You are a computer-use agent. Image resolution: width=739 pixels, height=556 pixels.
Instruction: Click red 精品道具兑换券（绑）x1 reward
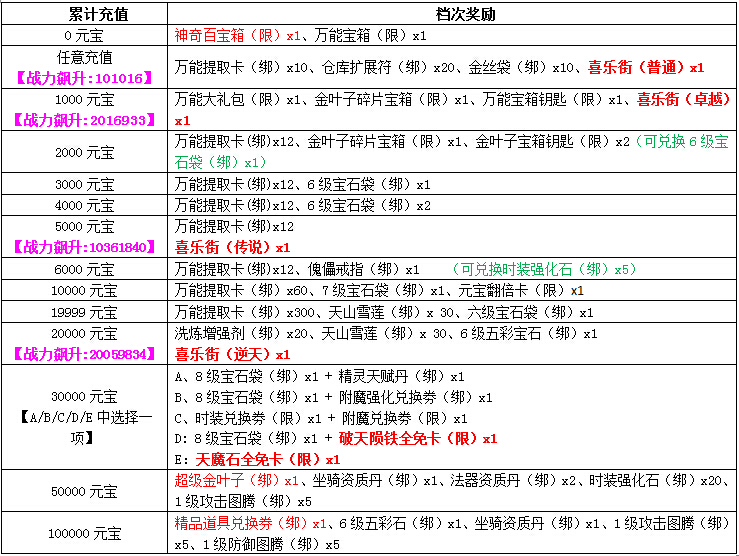[244, 523]
